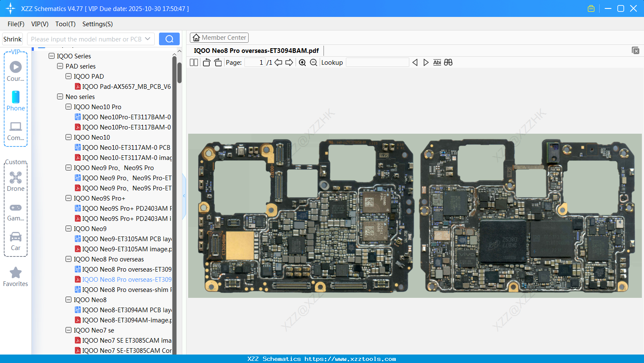This screenshot has height=363, width=644.
Task: Open the Tool(T) menu
Action: 65,24
